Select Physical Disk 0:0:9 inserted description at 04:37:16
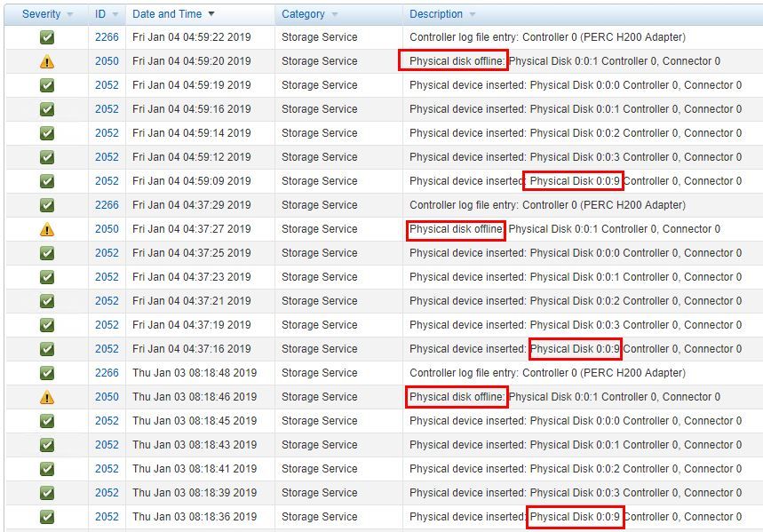Viewport: 763px width, 532px height. (x=576, y=348)
